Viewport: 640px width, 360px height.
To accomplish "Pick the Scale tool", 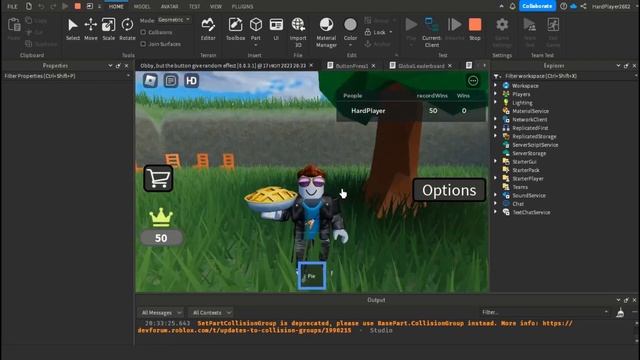I will (108, 29).
